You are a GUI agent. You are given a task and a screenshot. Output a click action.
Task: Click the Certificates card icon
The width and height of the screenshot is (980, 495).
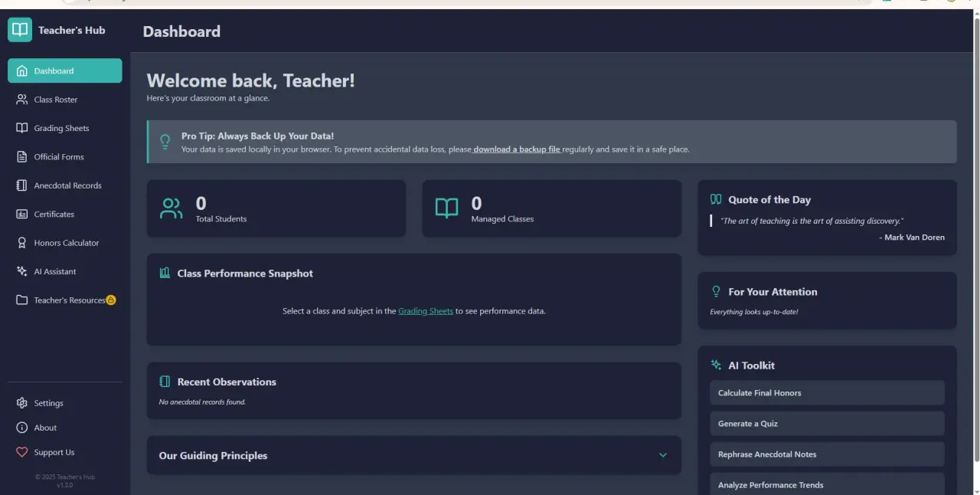(22, 215)
